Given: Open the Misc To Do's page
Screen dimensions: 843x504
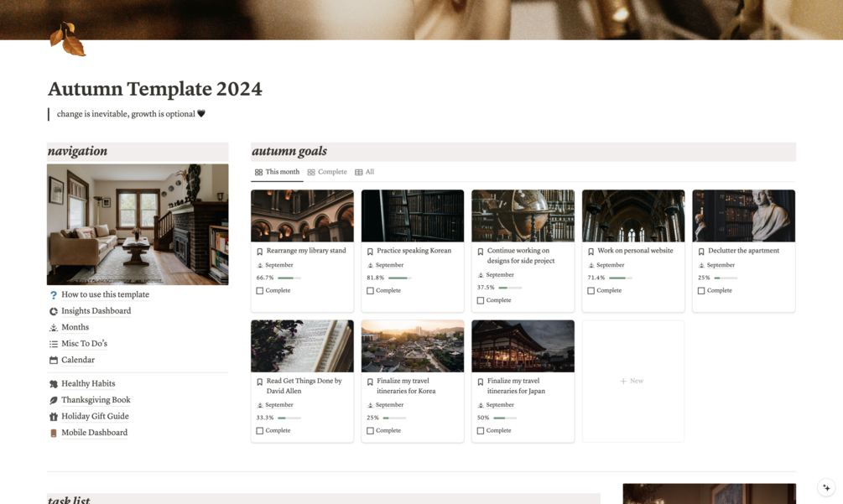Looking at the screenshot, I should [x=85, y=343].
